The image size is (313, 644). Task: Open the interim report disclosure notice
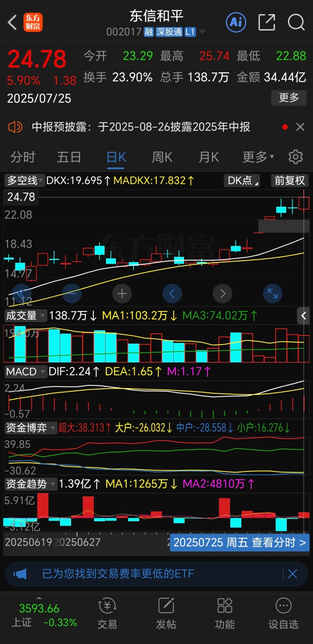(x=141, y=127)
